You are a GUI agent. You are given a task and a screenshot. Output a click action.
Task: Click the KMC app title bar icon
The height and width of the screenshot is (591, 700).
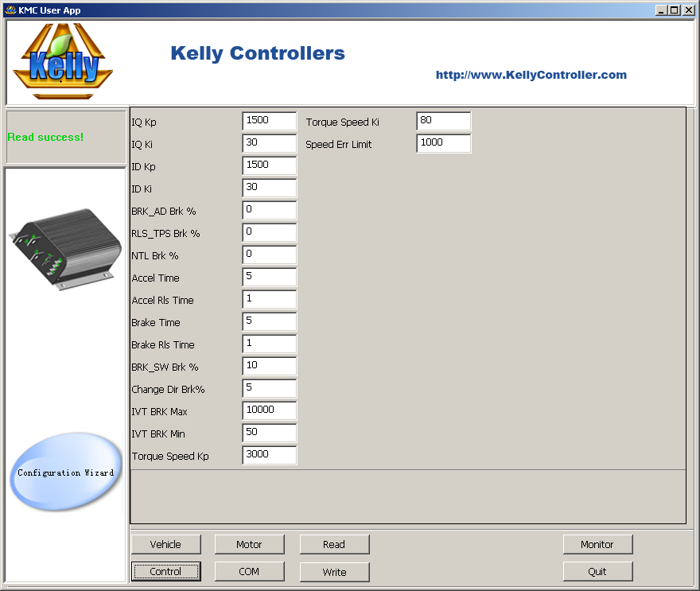[10, 10]
